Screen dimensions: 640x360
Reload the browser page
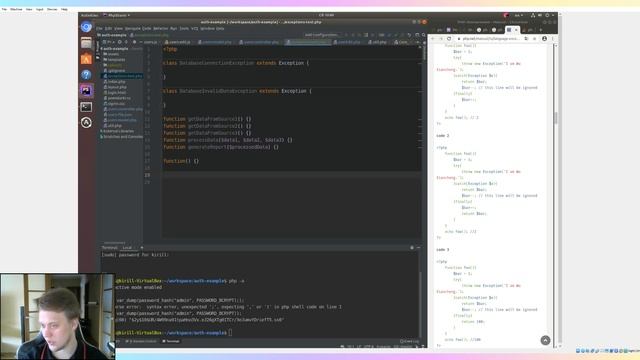pos(449,39)
